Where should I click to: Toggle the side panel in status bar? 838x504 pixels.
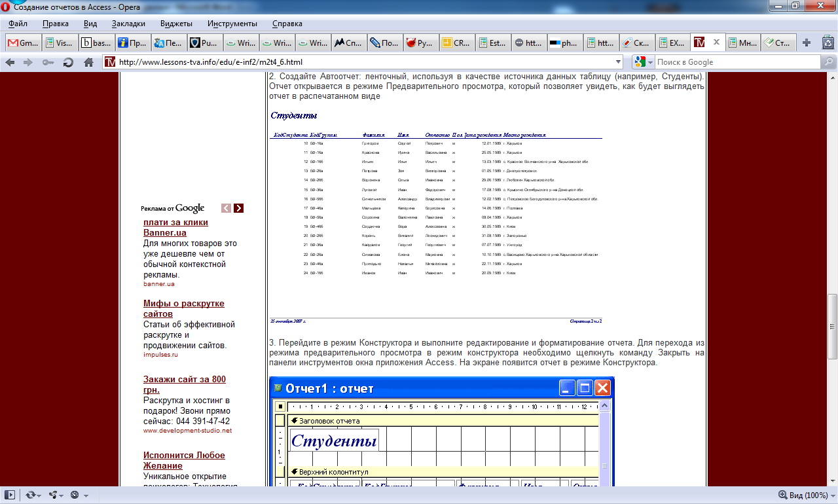tap(10, 495)
